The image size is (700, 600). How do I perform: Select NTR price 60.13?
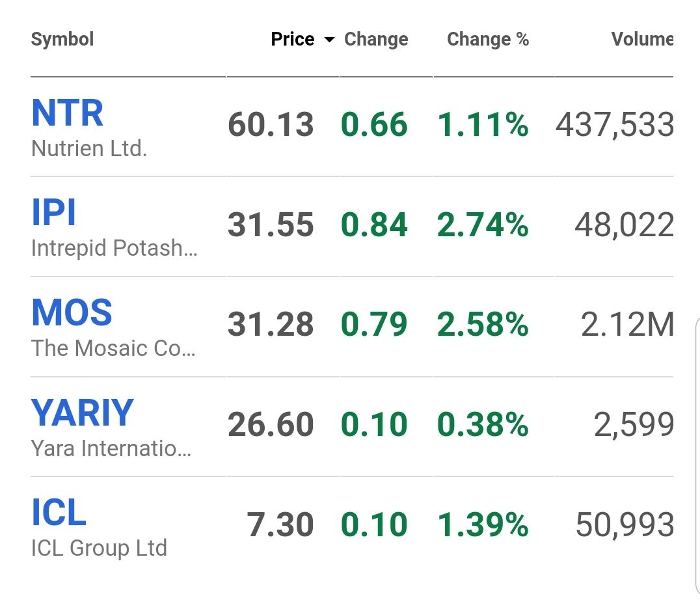(x=271, y=125)
